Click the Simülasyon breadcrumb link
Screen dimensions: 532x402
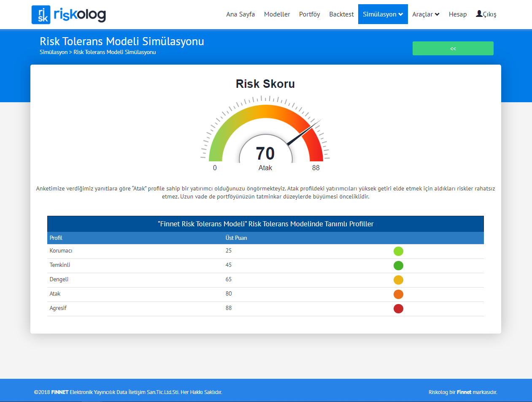click(x=54, y=52)
